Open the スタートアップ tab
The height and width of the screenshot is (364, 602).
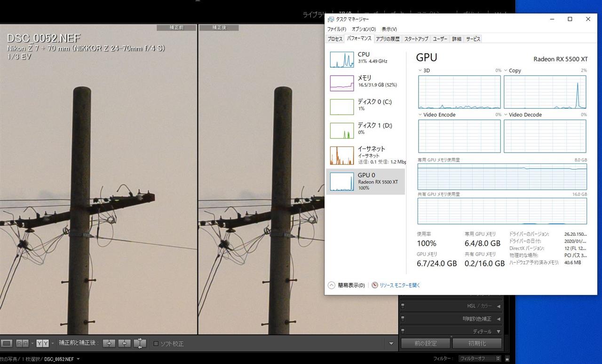416,39
